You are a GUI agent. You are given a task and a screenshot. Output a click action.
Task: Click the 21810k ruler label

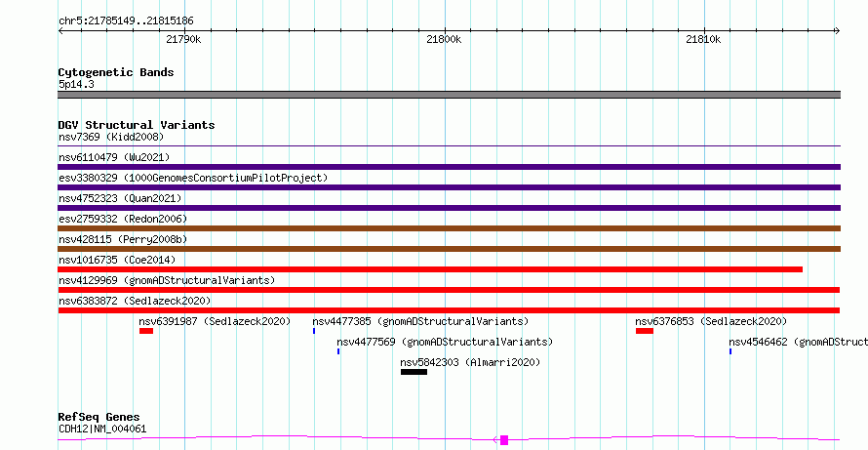pyautogui.click(x=703, y=39)
